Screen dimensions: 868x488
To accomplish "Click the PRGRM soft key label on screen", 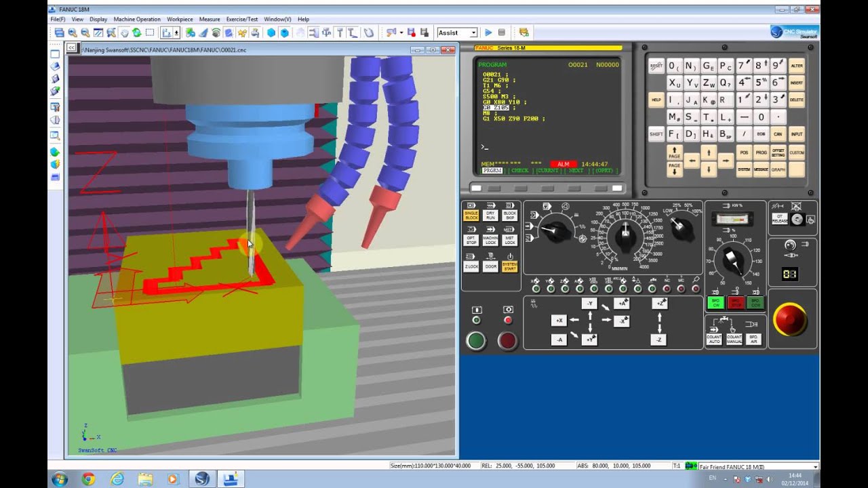I will 492,171.
